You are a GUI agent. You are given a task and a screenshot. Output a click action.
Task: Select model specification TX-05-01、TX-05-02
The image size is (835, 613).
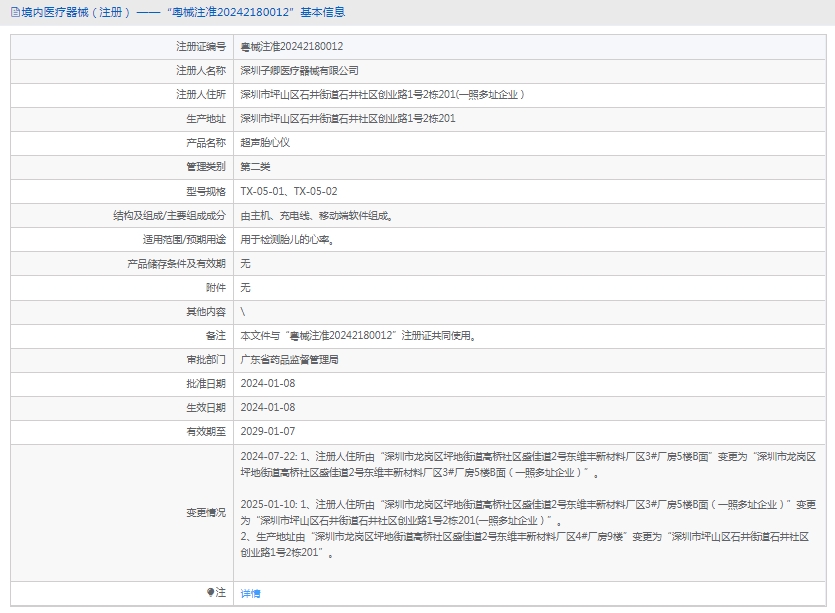(289, 191)
